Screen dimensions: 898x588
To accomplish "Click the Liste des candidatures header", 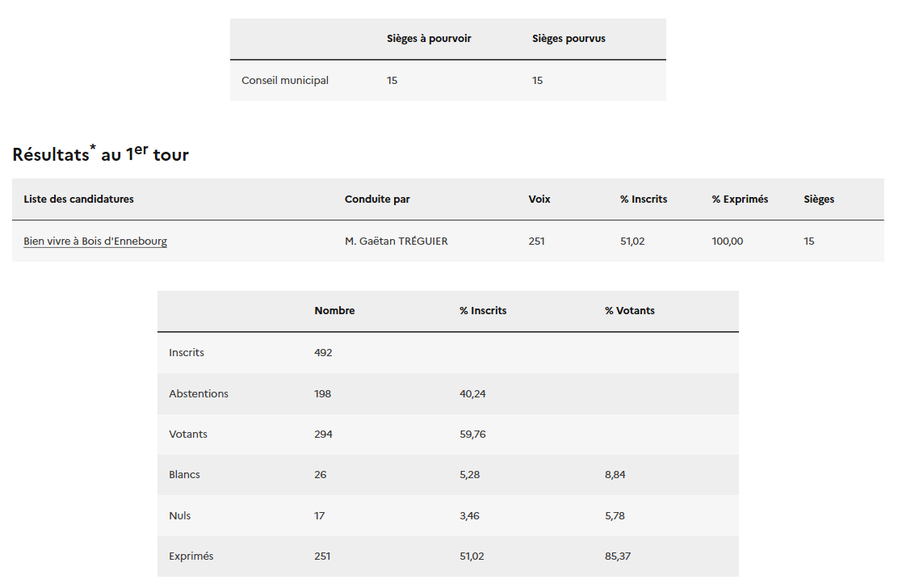I will pos(79,199).
